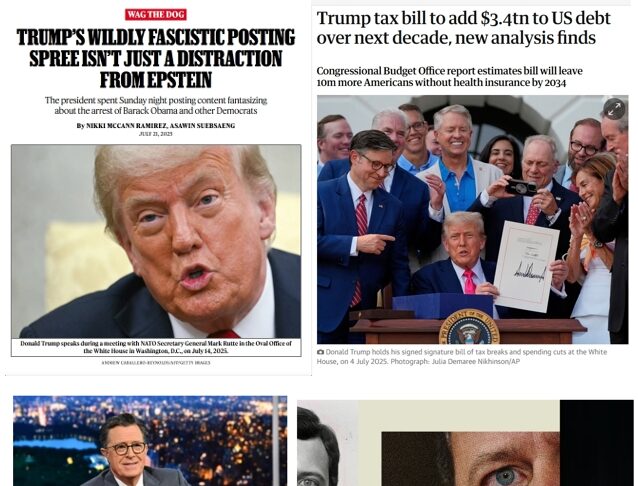The width and height of the screenshot is (638, 486).
Task: Click the camera icon beside the Guardian photo caption
Action: point(321,352)
